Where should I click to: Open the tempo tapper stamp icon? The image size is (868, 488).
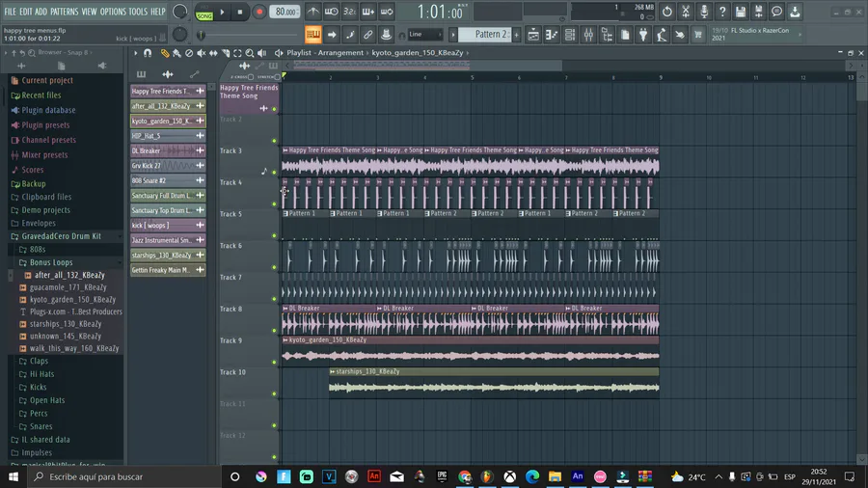coord(386,35)
